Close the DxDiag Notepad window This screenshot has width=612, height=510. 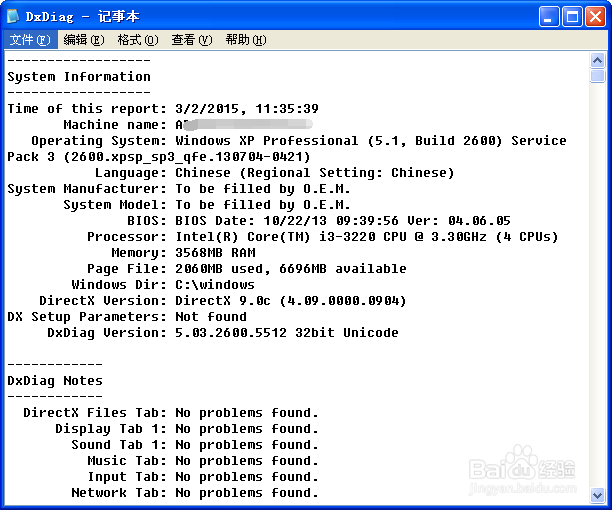click(x=595, y=17)
